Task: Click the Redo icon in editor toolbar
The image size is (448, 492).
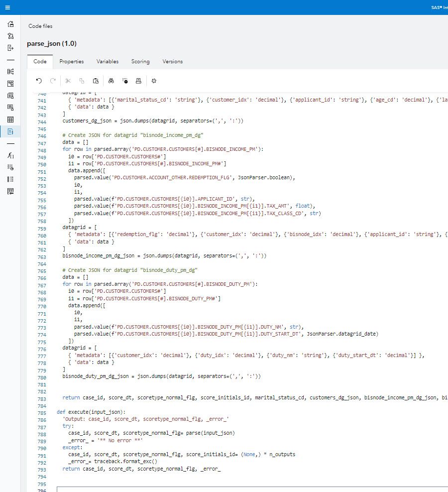Action: (53, 81)
